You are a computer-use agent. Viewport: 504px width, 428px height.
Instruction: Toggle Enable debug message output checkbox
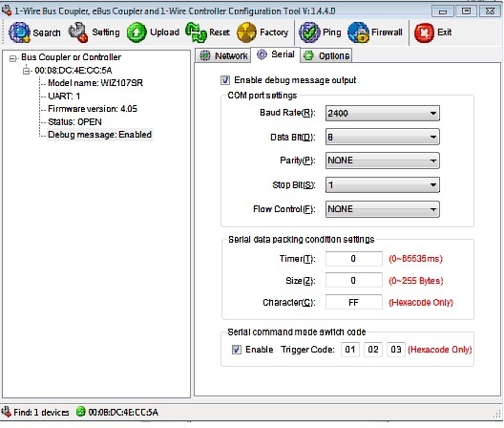225,80
